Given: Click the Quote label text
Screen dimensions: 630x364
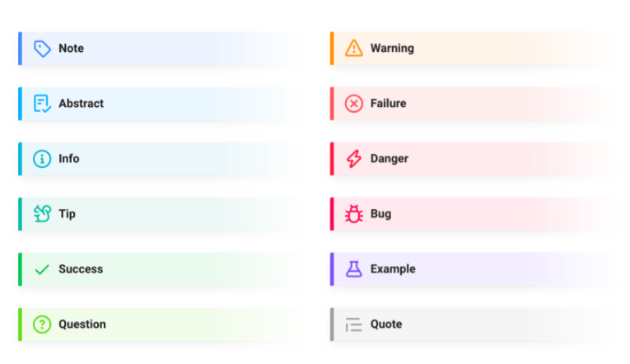Looking at the screenshot, I should coord(386,324).
